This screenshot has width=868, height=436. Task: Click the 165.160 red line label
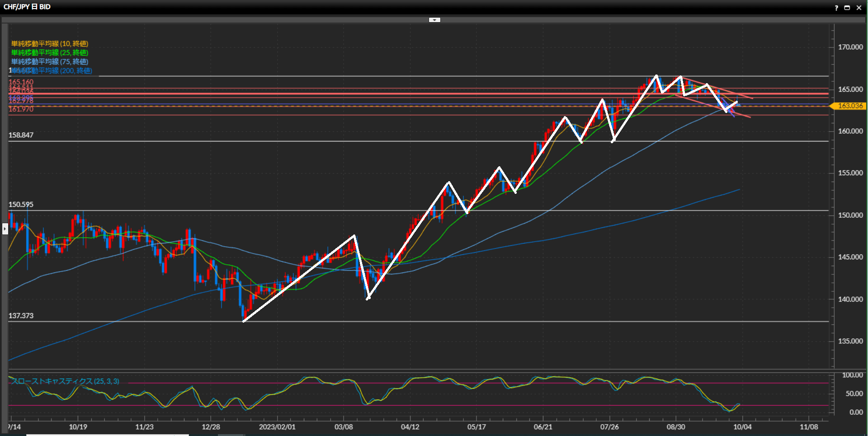[21, 82]
